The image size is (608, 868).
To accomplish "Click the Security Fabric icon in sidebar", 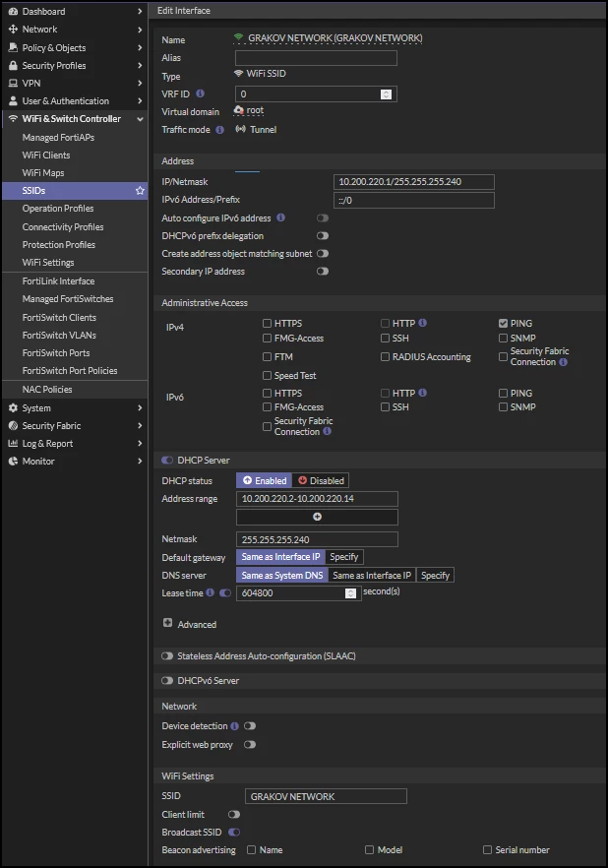I will (13, 426).
